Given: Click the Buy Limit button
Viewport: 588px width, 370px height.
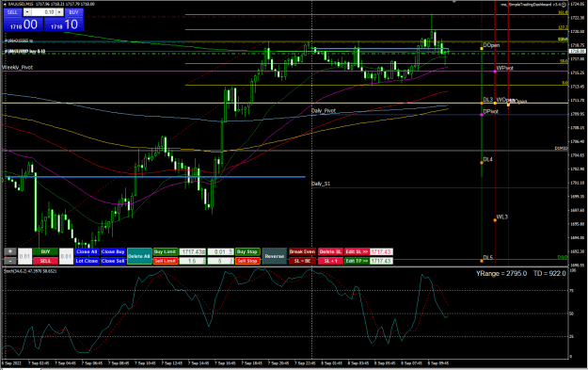Looking at the screenshot, I should [165, 251].
